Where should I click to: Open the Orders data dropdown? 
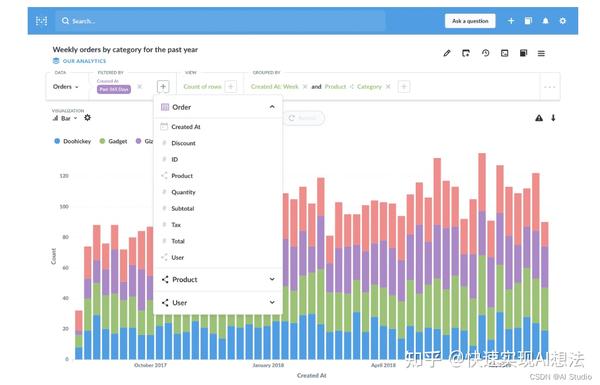pyautogui.click(x=65, y=86)
